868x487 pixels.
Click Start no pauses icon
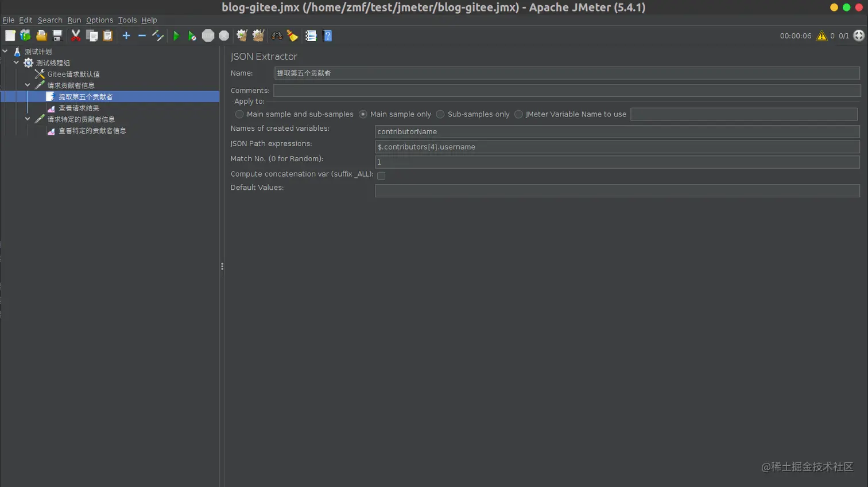coord(192,36)
